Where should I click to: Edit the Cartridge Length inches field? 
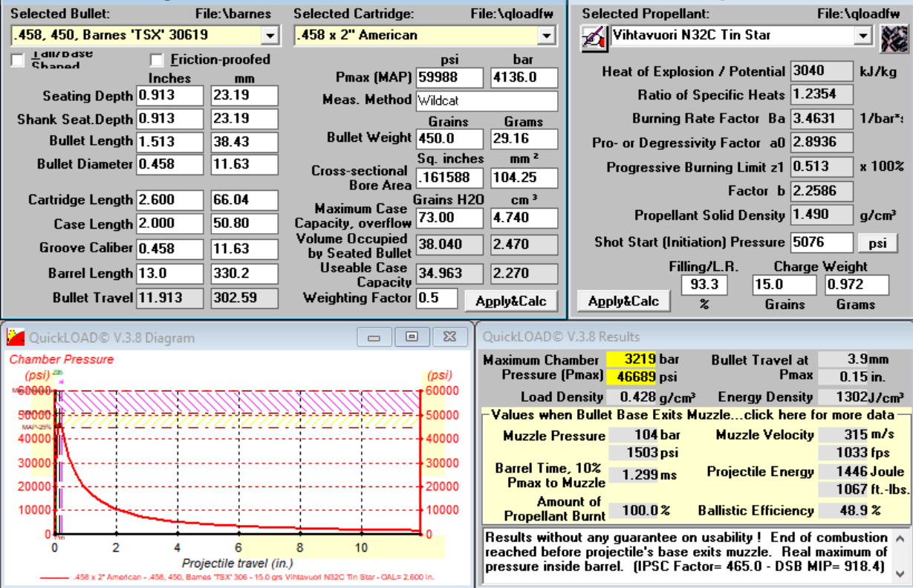(169, 200)
